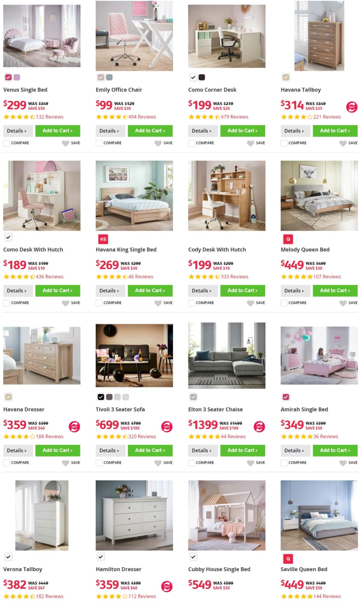The height and width of the screenshot is (602, 364).
Task: Enable Compare for Cody Desk With Hutch
Action: (x=191, y=303)
